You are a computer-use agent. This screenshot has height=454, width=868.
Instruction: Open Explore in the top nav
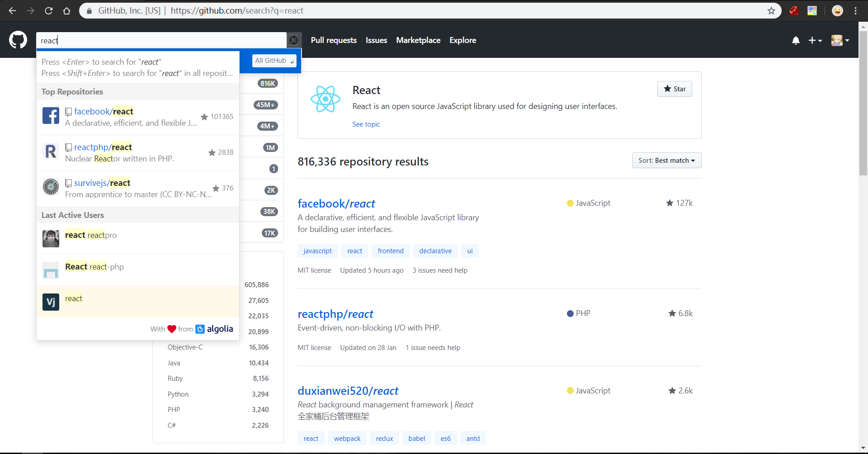[462, 40]
